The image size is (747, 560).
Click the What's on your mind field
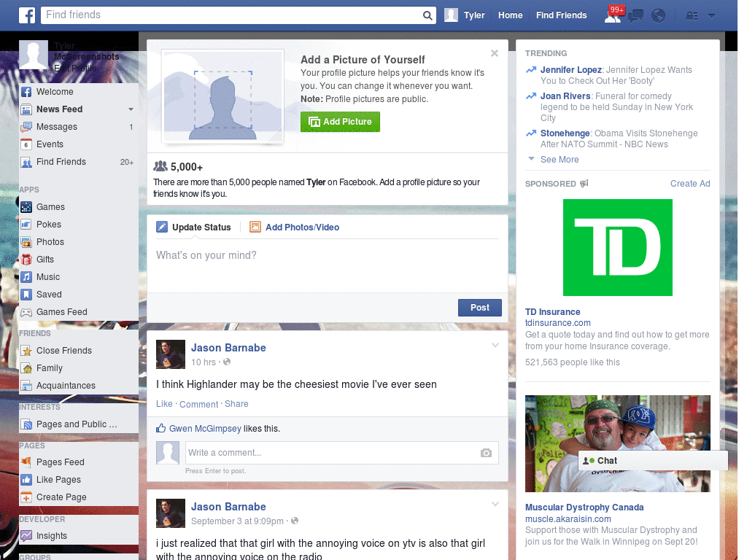[327, 265]
